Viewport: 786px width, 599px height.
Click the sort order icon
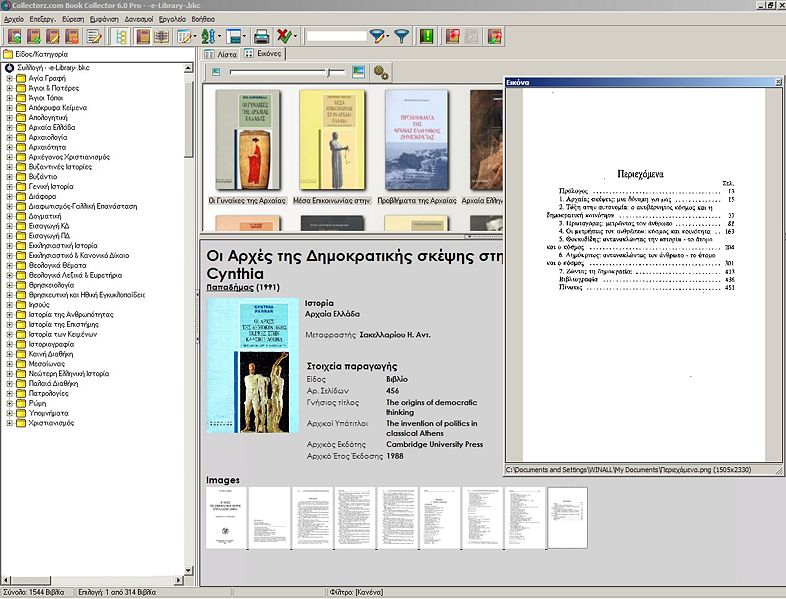(208, 37)
